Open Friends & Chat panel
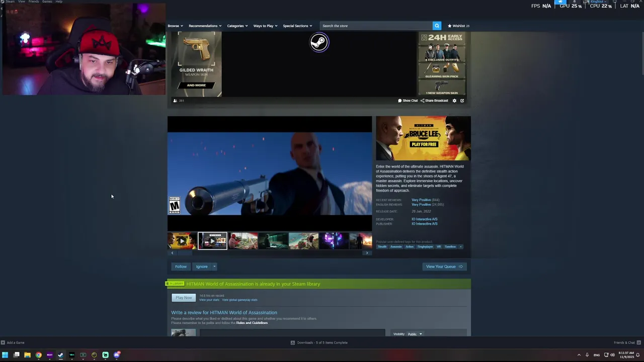The image size is (644, 362). pos(626,342)
